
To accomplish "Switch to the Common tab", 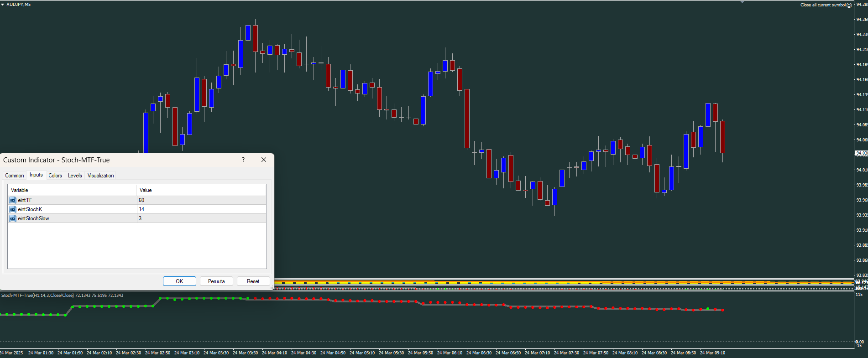I will click(15, 176).
